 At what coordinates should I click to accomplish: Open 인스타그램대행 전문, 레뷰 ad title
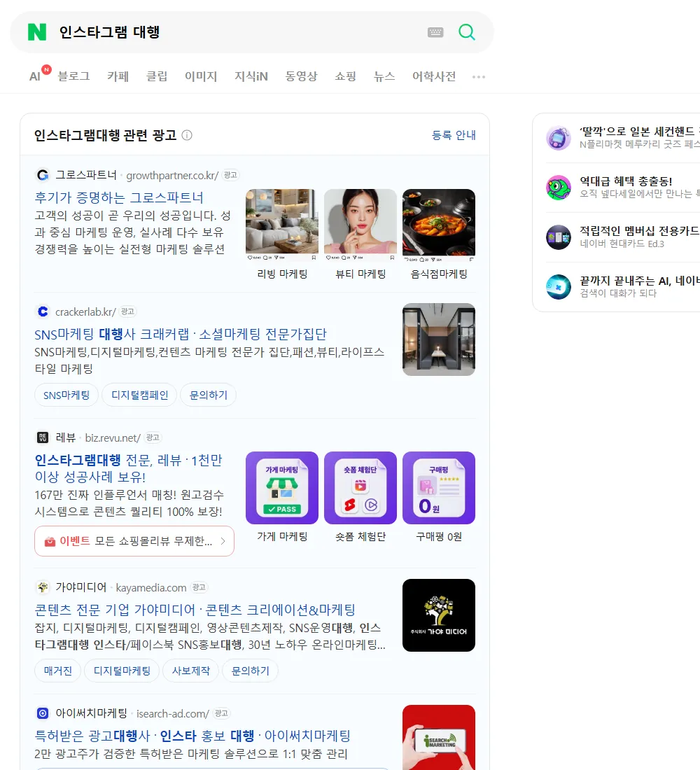tap(128, 468)
